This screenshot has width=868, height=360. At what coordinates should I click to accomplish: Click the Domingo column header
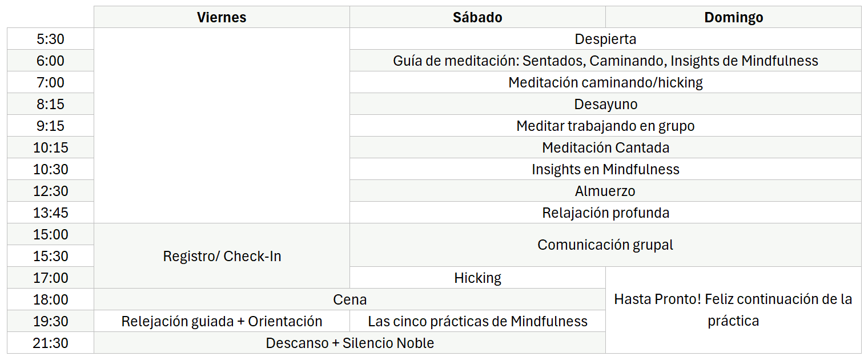point(733,17)
